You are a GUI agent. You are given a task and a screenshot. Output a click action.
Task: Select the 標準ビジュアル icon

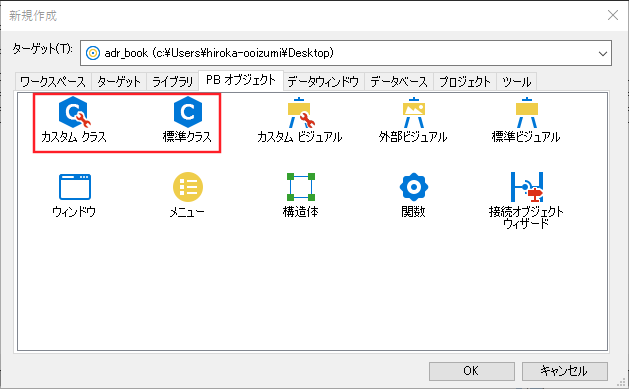pos(526,113)
